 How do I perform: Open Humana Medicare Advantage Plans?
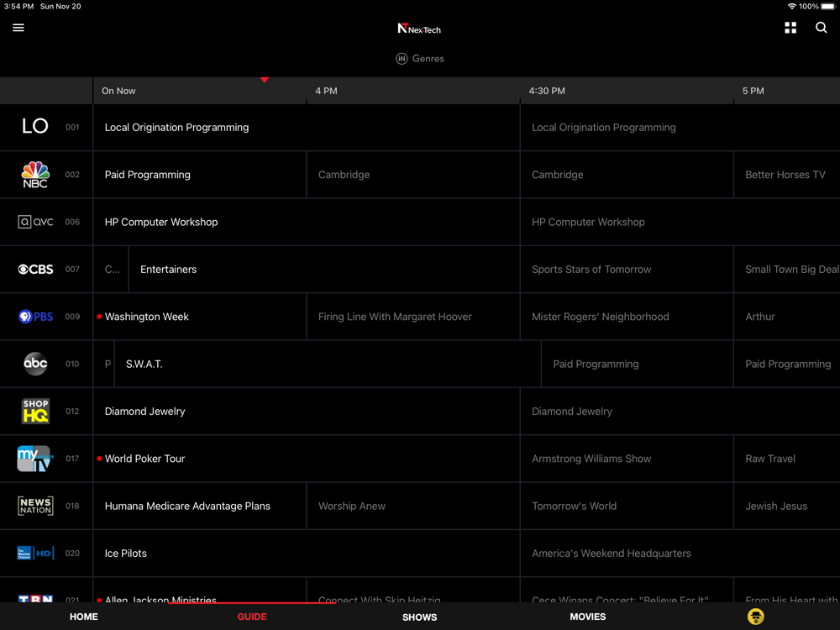200,507
